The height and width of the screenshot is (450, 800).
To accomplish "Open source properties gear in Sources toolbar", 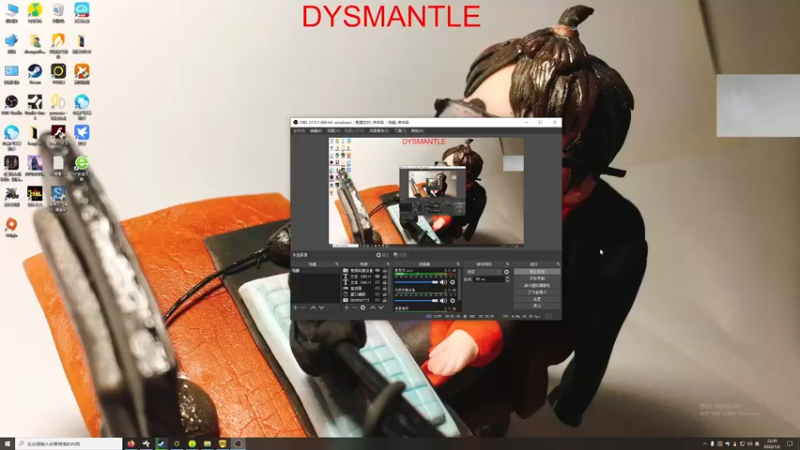I will pyautogui.click(x=363, y=308).
